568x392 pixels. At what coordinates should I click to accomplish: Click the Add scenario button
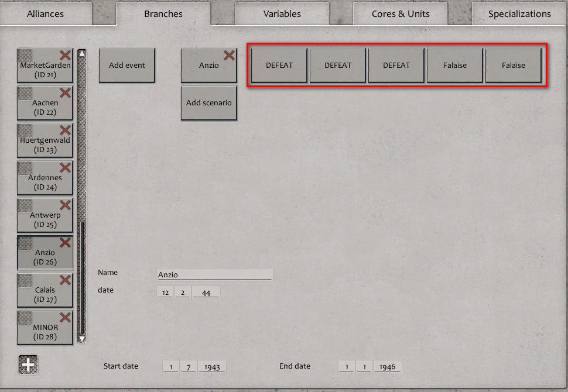pyautogui.click(x=208, y=102)
